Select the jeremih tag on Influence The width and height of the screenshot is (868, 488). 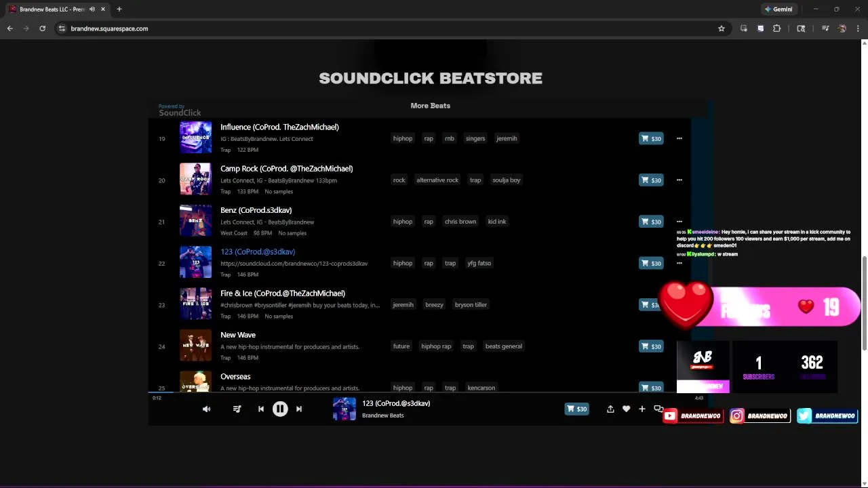(507, 138)
